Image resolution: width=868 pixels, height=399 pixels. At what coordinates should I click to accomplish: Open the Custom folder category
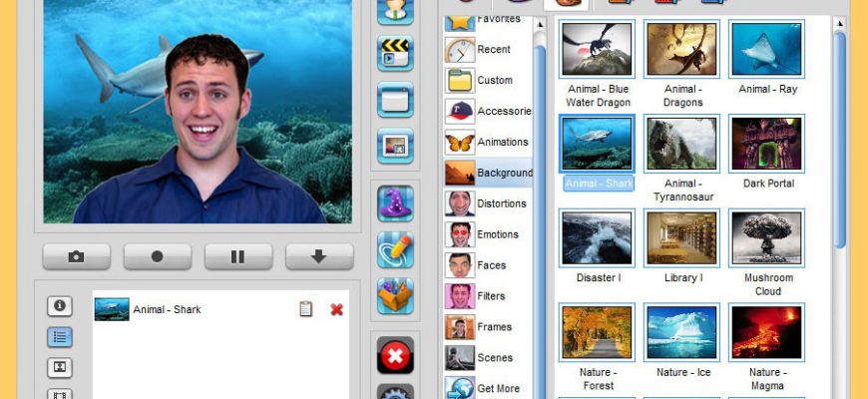[x=488, y=80]
